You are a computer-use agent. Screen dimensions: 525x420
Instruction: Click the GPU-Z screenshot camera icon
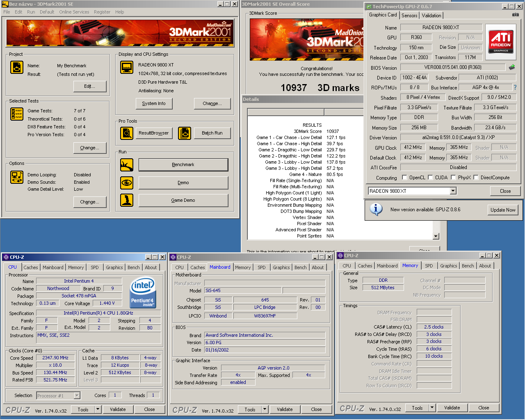(x=516, y=15)
